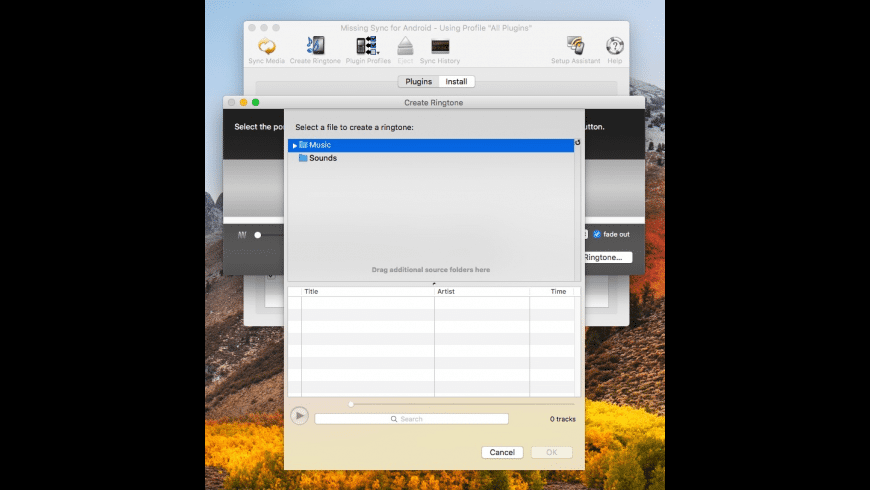This screenshot has height=490, width=870.
Task: Cancel the file selection dialog
Action: [x=502, y=452]
